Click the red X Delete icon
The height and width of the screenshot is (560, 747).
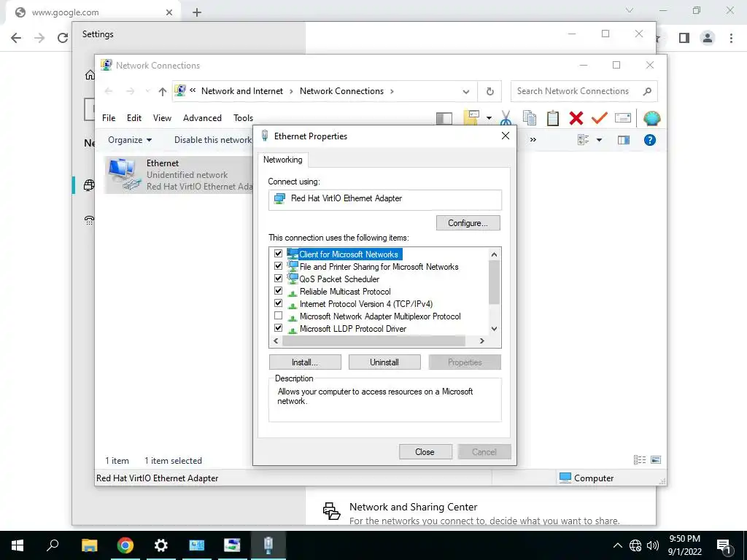[576, 117]
